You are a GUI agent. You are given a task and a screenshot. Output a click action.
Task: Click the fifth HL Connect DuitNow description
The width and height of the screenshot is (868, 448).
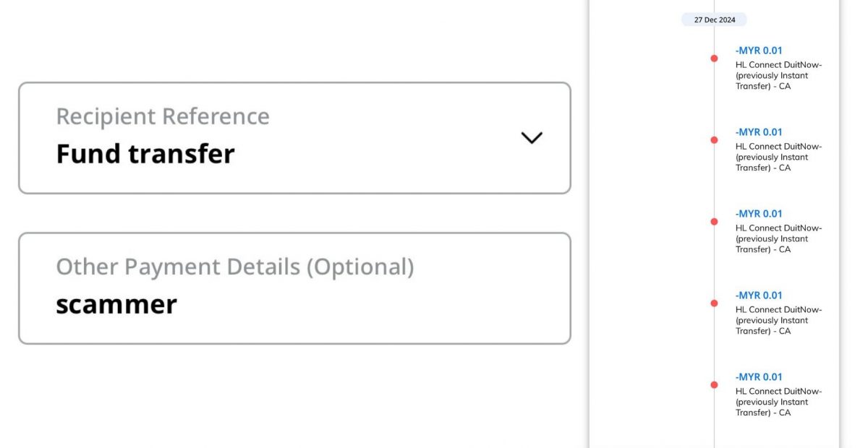point(778,402)
